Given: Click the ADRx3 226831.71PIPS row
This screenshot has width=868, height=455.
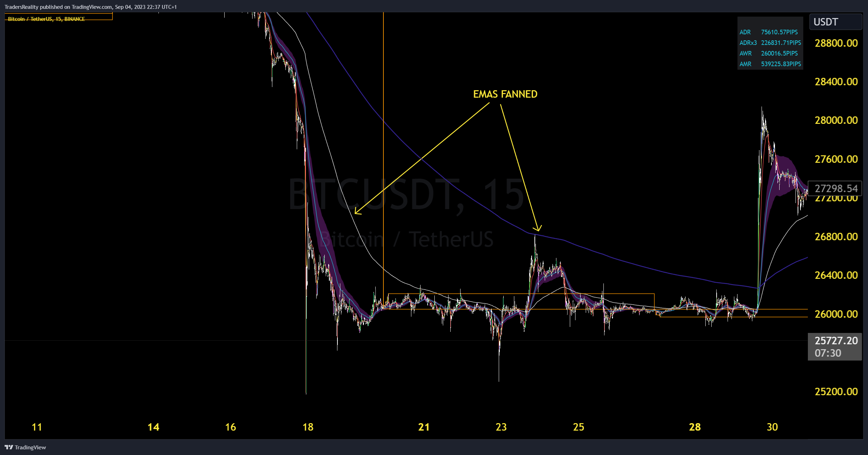Looking at the screenshot, I should pos(770,43).
